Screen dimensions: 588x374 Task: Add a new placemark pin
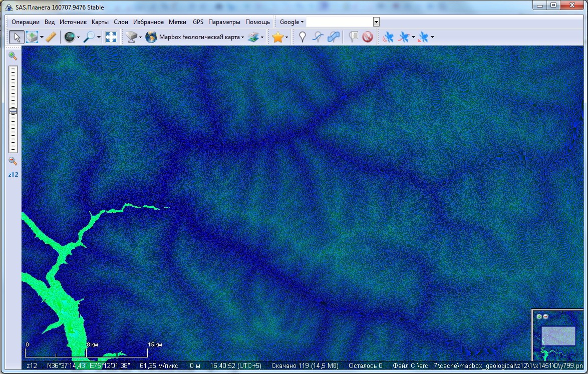click(302, 37)
